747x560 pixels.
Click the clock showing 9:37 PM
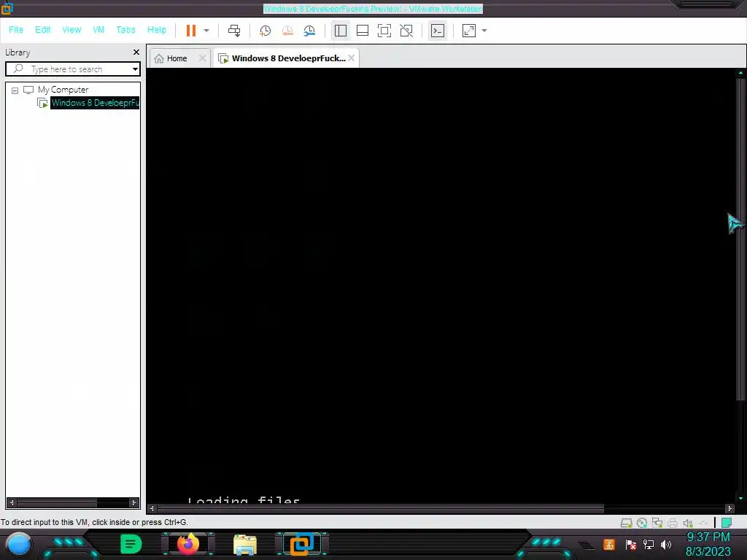[708, 537]
